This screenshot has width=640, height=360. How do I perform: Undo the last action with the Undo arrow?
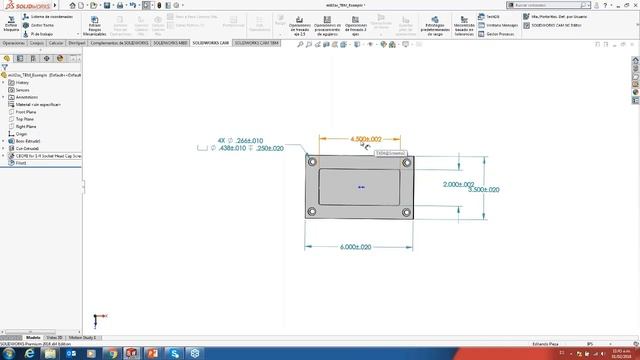tap(133, 5)
